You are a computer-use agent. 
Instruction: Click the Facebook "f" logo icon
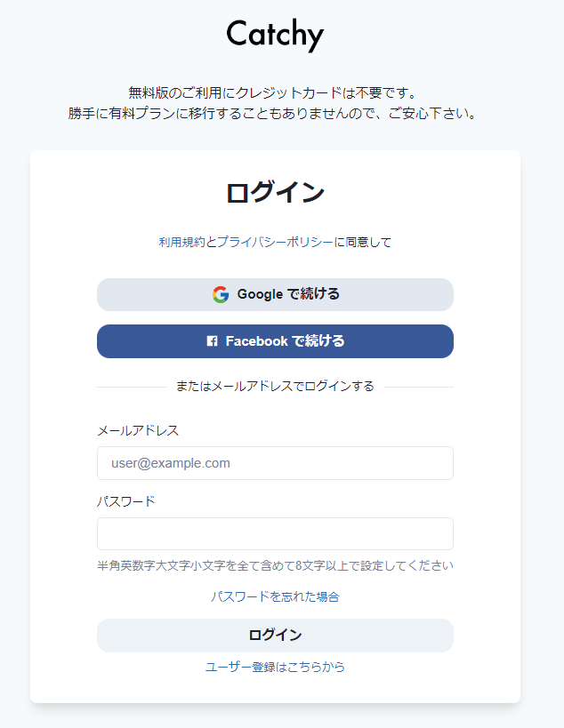[212, 341]
